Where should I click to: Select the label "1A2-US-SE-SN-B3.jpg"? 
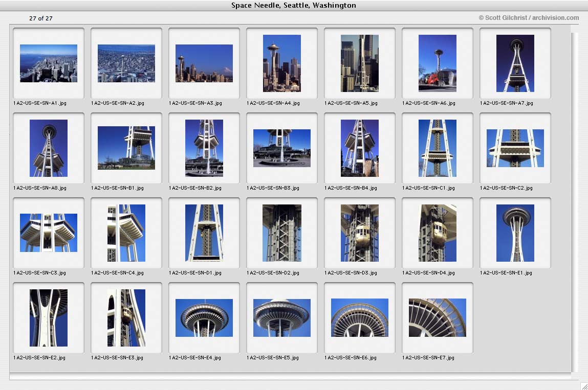pos(273,188)
